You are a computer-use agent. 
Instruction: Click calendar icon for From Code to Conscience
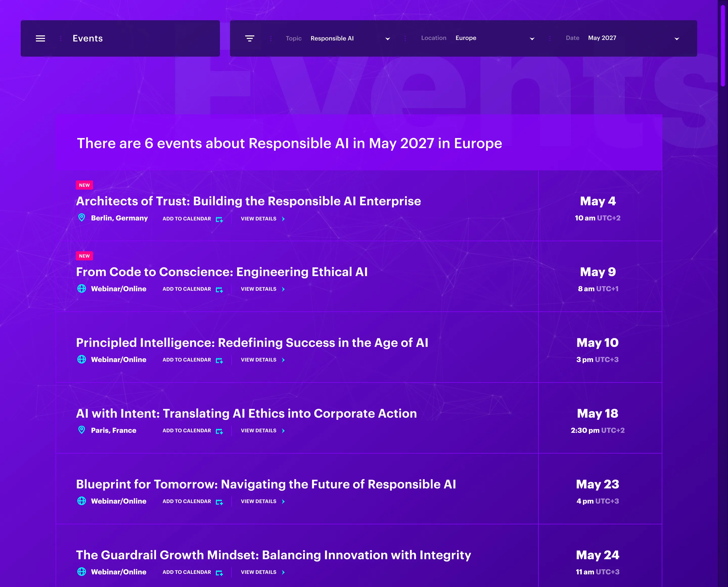click(x=219, y=289)
